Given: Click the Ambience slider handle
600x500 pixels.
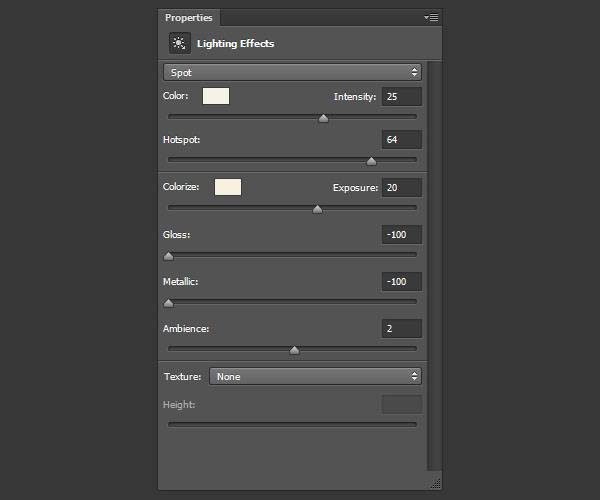Looking at the screenshot, I should pos(294,350).
